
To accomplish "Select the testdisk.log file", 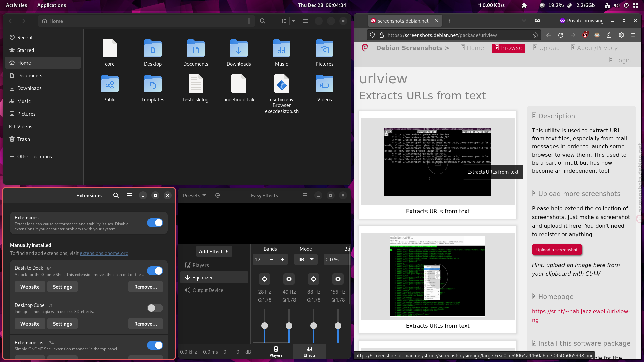I will (x=196, y=88).
